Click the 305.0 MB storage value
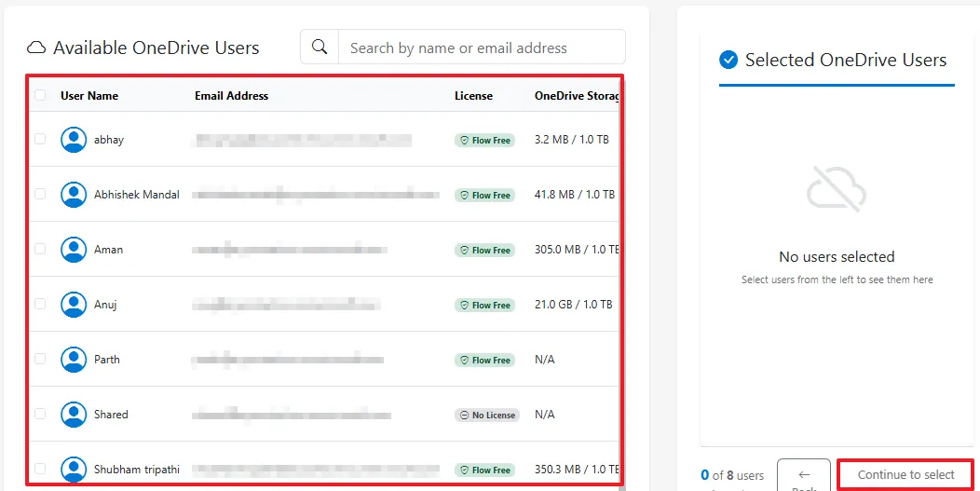This screenshot has width=980, height=491. point(577,250)
